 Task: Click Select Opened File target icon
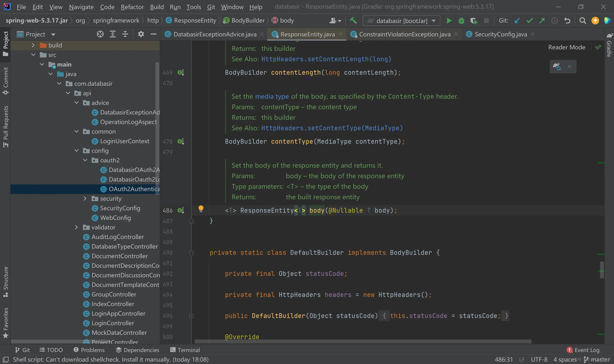(100, 34)
